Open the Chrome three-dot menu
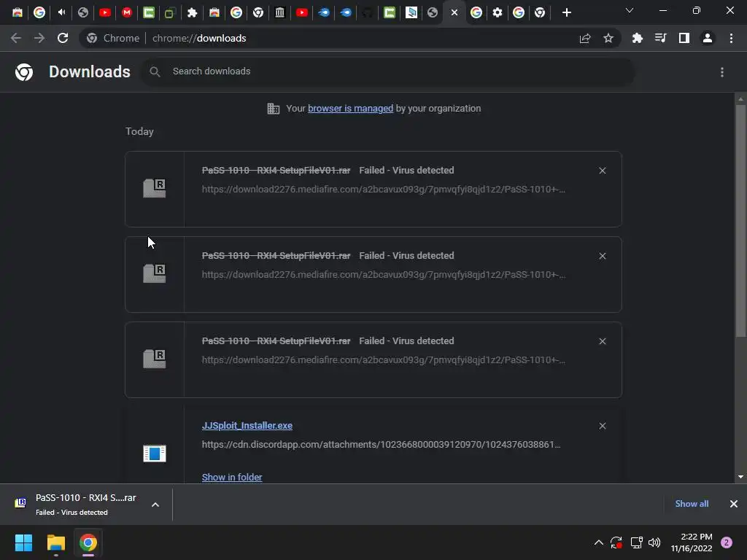The image size is (747, 560). click(x=731, y=38)
